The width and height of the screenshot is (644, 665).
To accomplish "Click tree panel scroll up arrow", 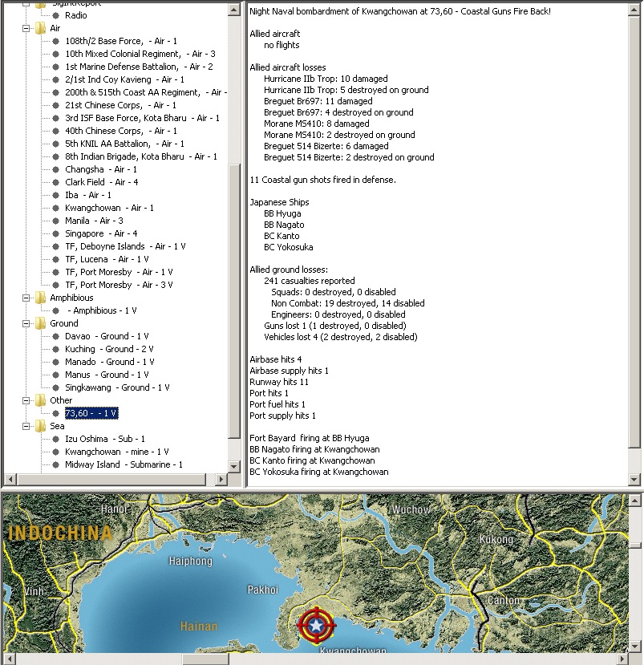I will click(234, 10).
